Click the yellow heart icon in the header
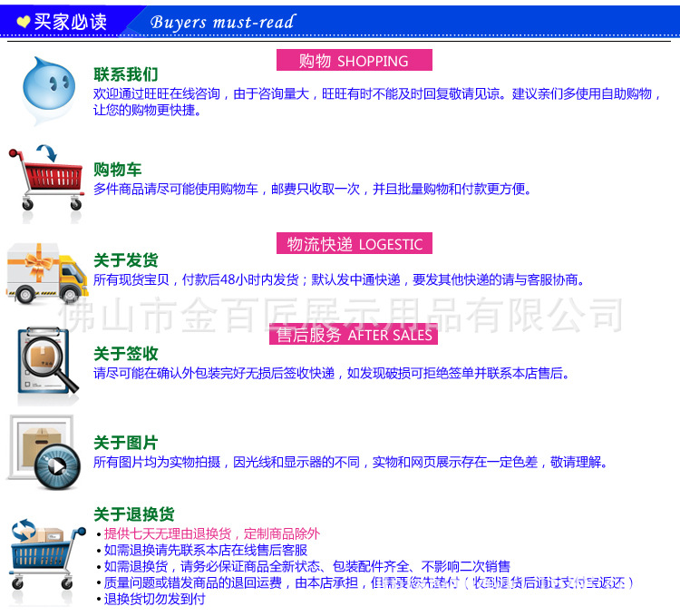680x616 pixels. pos(23,22)
